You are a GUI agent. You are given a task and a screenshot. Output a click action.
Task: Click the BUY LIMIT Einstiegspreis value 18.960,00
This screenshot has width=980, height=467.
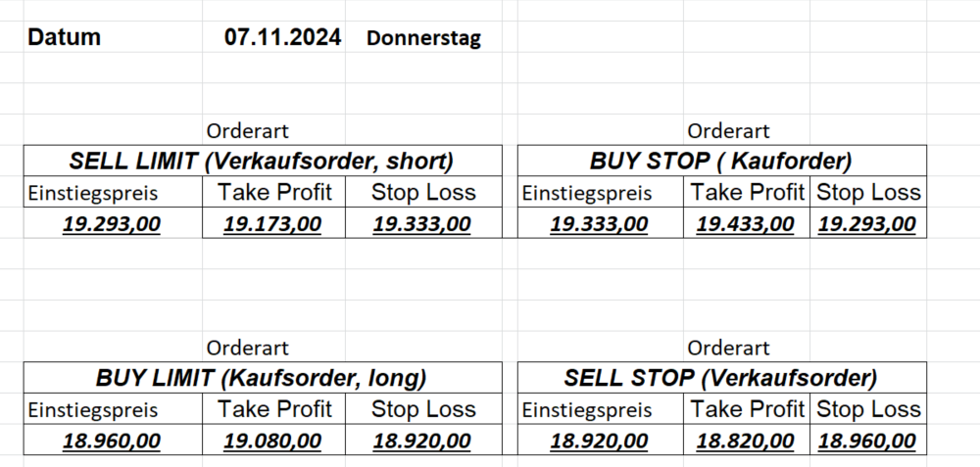(x=111, y=441)
